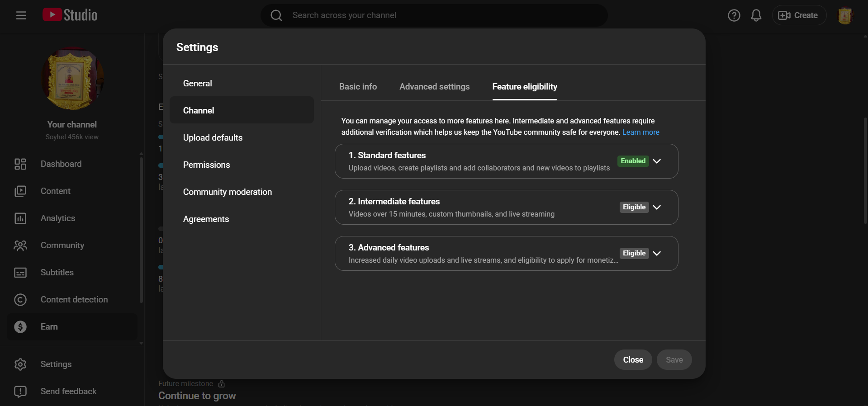
Task: Select Upload defaults in settings menu
Action: click(213, 138)
